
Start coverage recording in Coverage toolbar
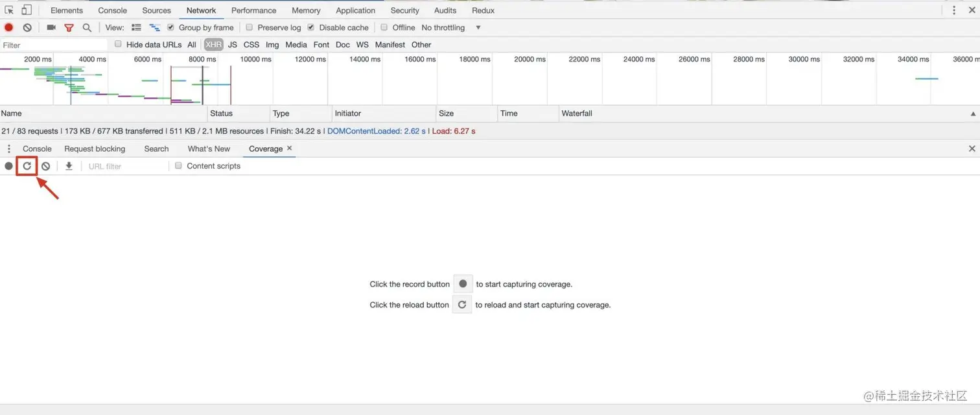click(x=8, y=166)
